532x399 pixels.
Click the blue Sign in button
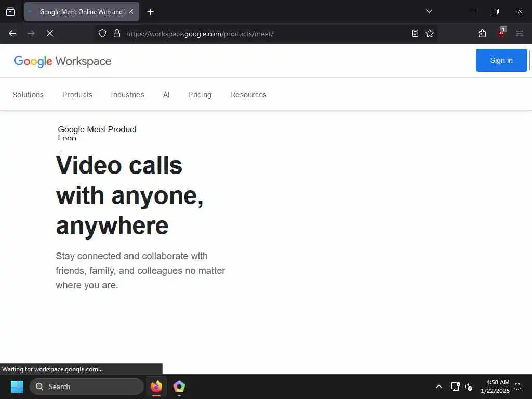[501, 60]
